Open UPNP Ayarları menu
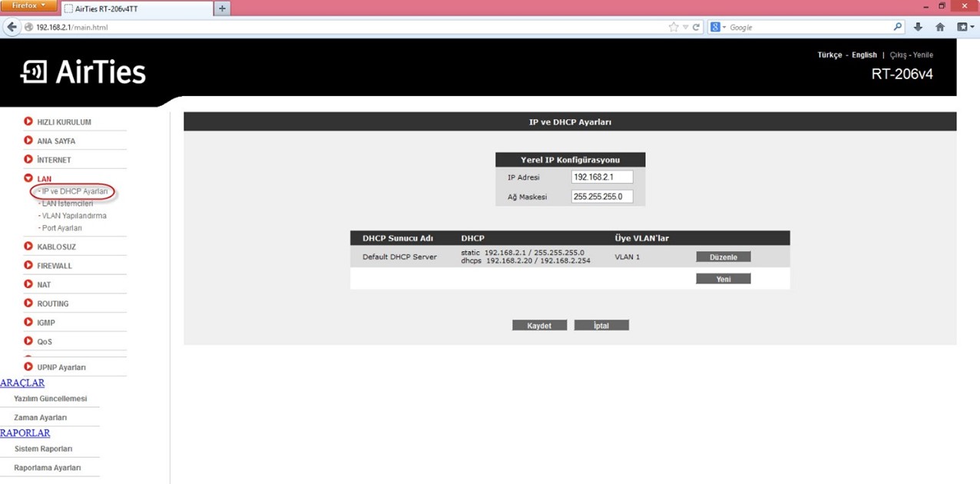The width and height of the screenshot is (980, 484). (x=61, y=367)
